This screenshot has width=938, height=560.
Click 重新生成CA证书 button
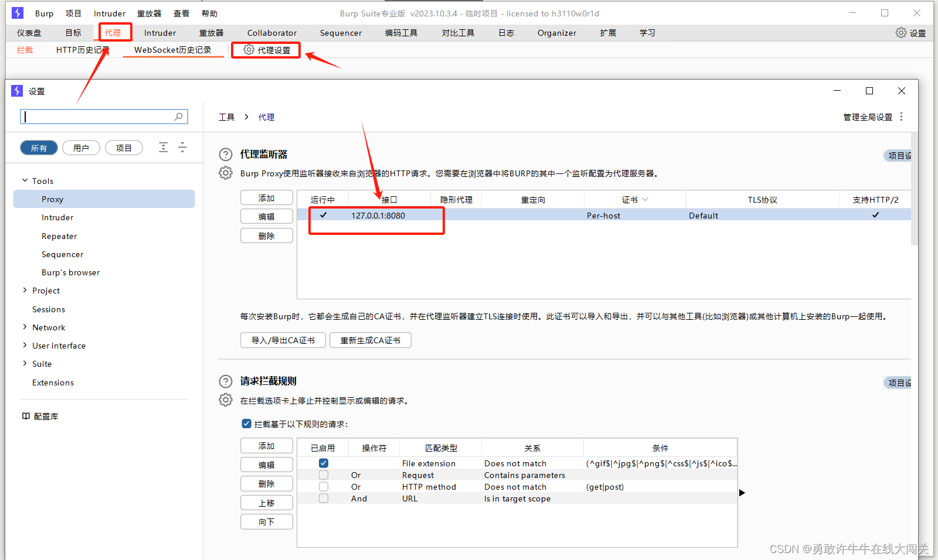pyautogui.click(x=371, y=340)
